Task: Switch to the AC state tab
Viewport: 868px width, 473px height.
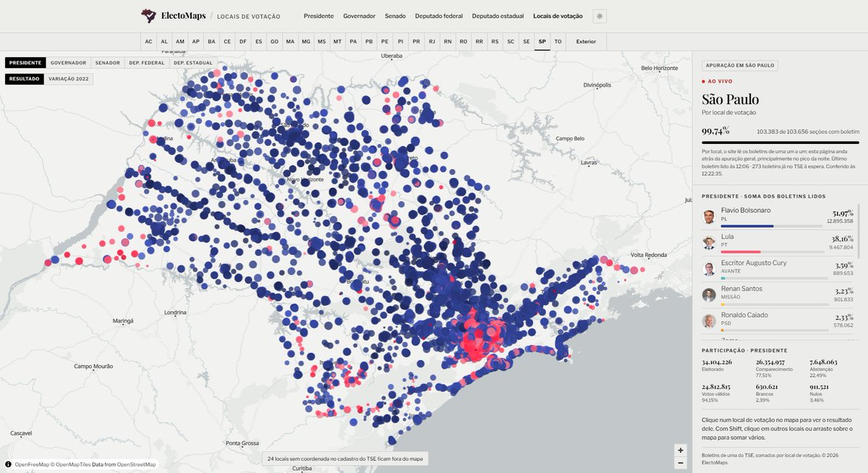Action: (148, 42)
